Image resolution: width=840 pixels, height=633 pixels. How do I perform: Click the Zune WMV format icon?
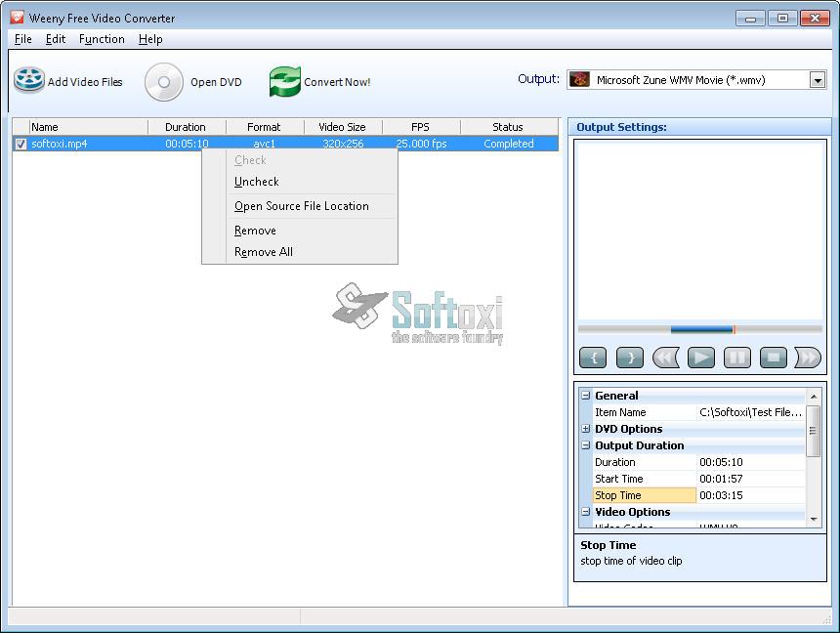(579, 80)
